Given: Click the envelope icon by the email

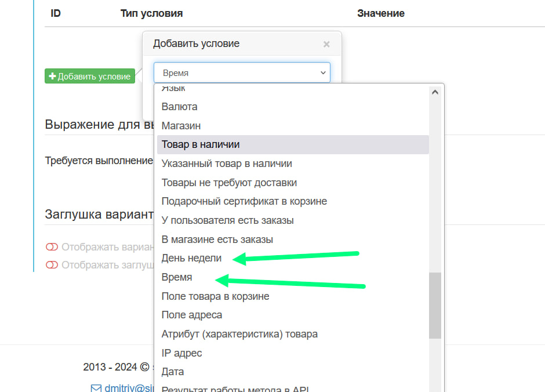Looking at the screenshot, I should coord(96,389).
